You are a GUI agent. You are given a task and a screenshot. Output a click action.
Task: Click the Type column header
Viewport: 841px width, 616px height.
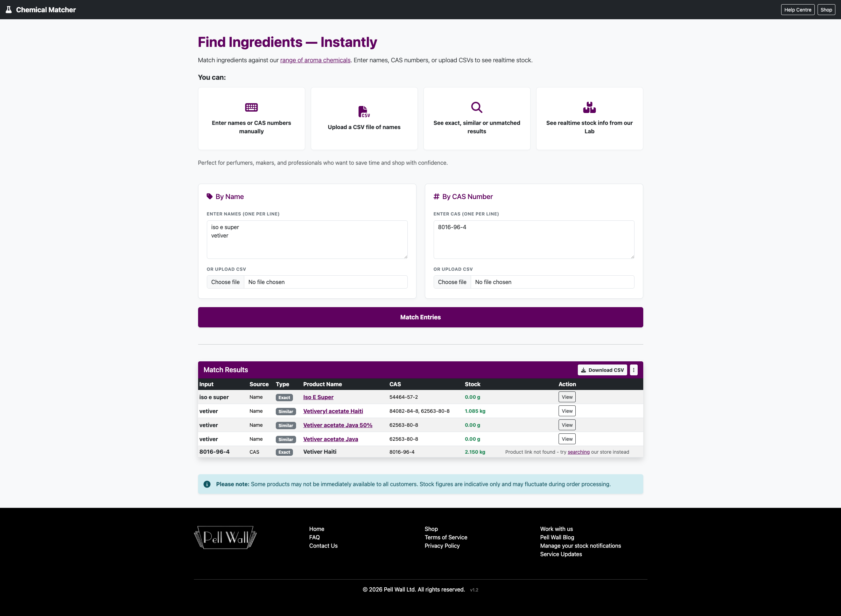(x=282, y=384)
